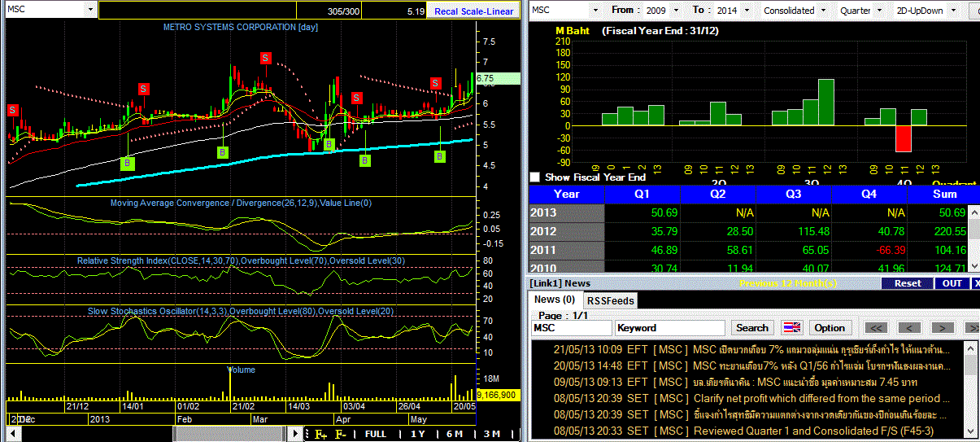The width and height of the screenshot is (980, 442).
Task: Open the From year 2009 dropdown
Action: [x=676, y=11]
